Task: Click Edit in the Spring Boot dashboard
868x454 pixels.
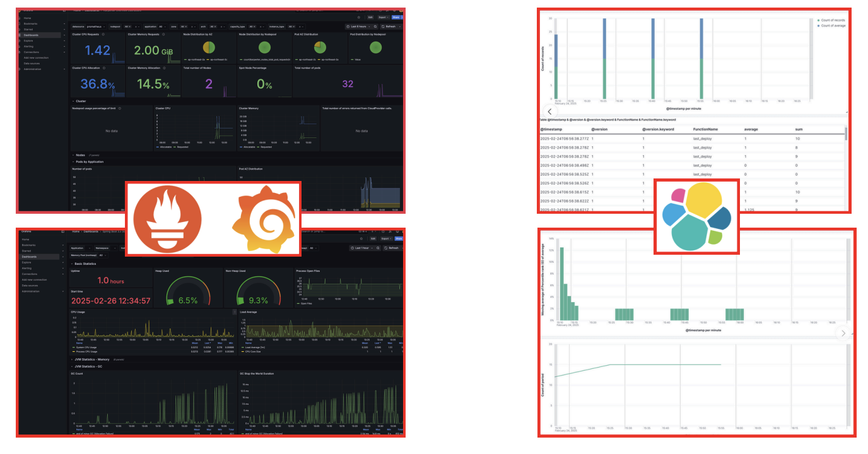Action: pos(373,238)
